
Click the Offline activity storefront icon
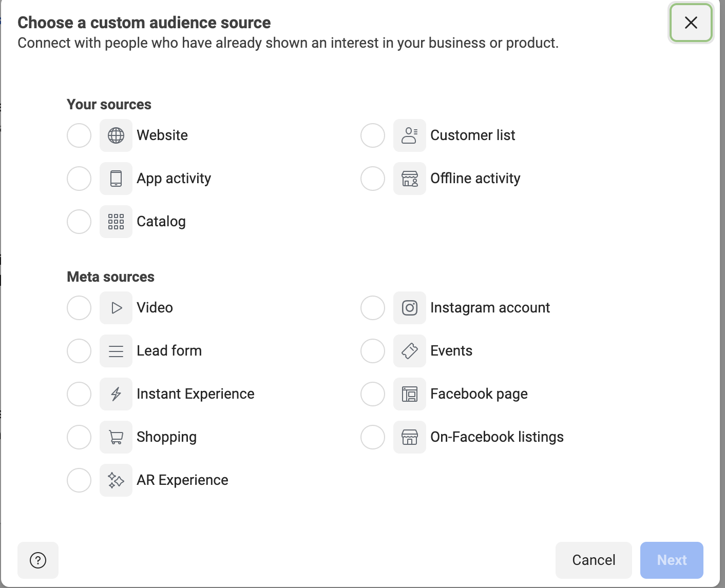(409, 179)
